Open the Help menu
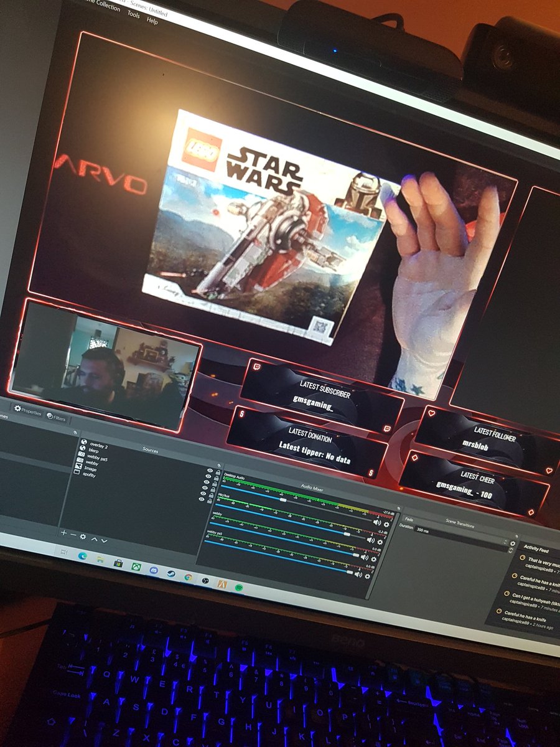This screenshot has height=747, width=560. [152, 20]
